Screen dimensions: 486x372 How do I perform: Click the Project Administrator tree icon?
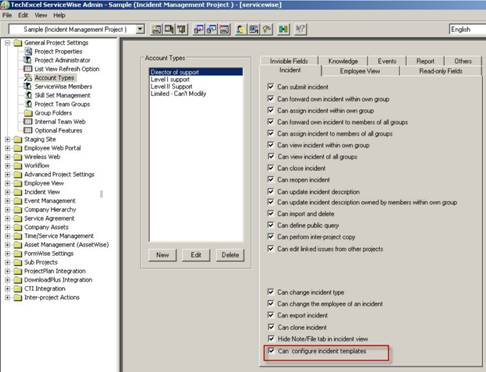tap(28, 60)
